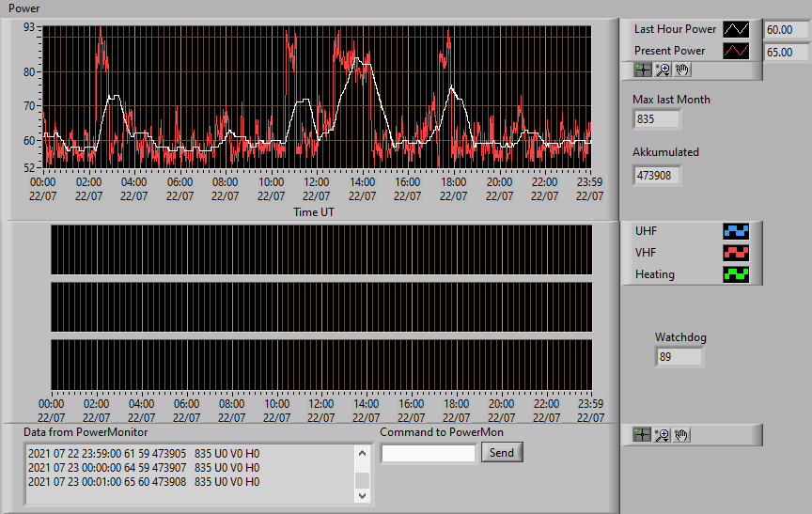
Task: Click the Akkumulated value field
Action: [x=657, y=176]
